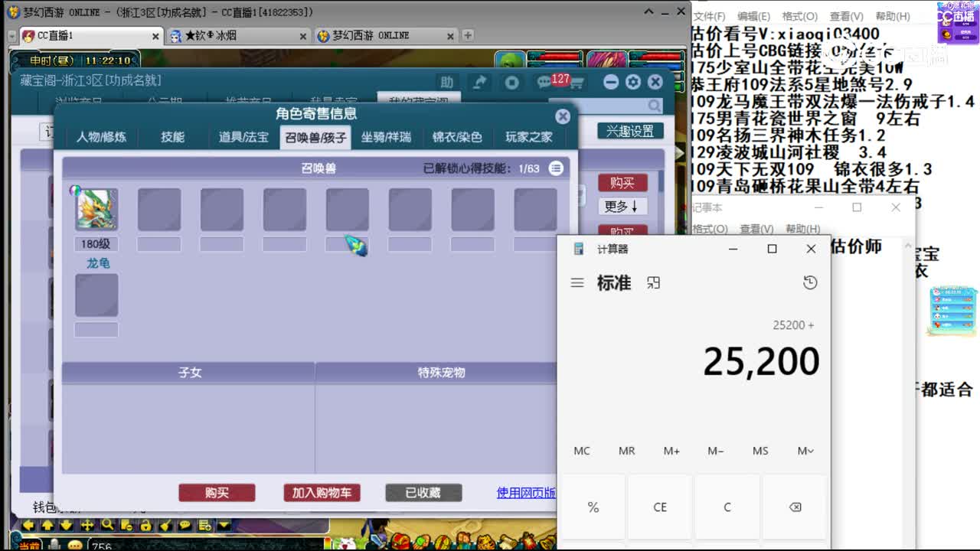Switch to the ★钦Φ冰烟 window tab

pyautogui.click(x=240, y=36)
